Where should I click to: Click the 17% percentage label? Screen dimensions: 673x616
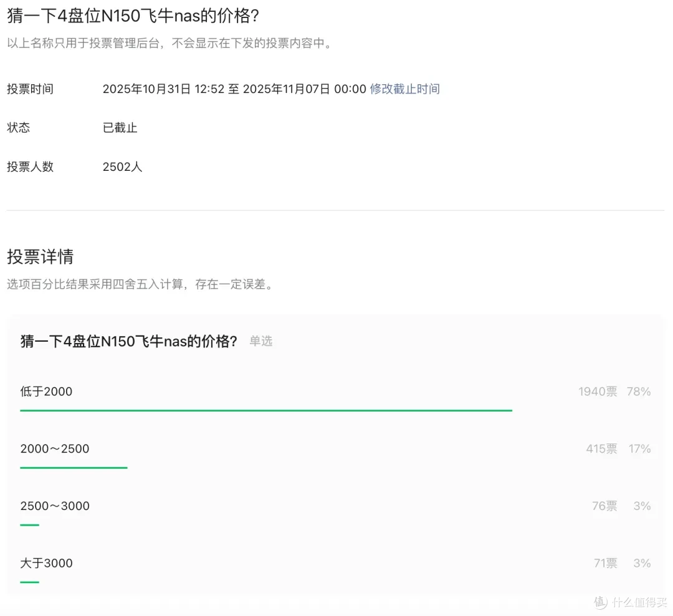pos(639,448)
